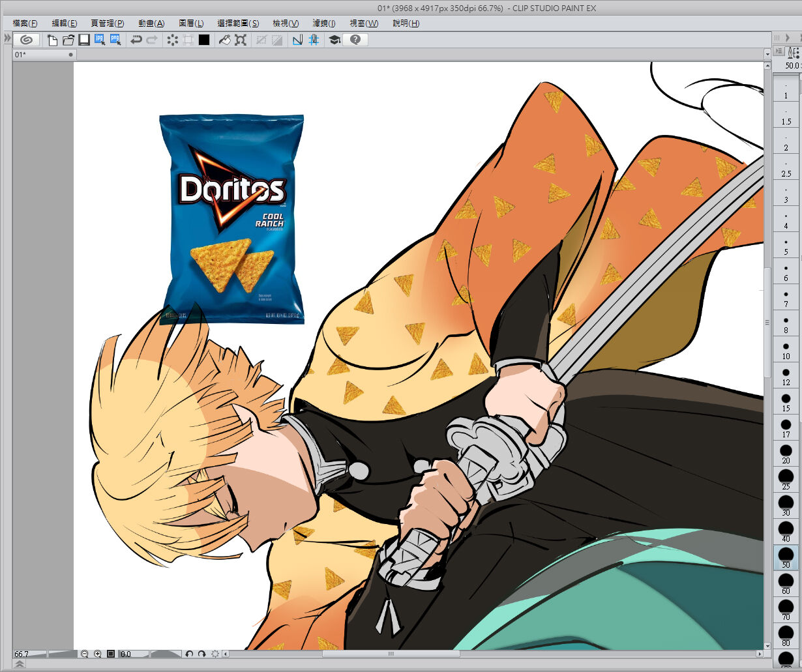Expand the right panel dock arrow
Viewport: 802px width, 672px height.
[787, 38]
